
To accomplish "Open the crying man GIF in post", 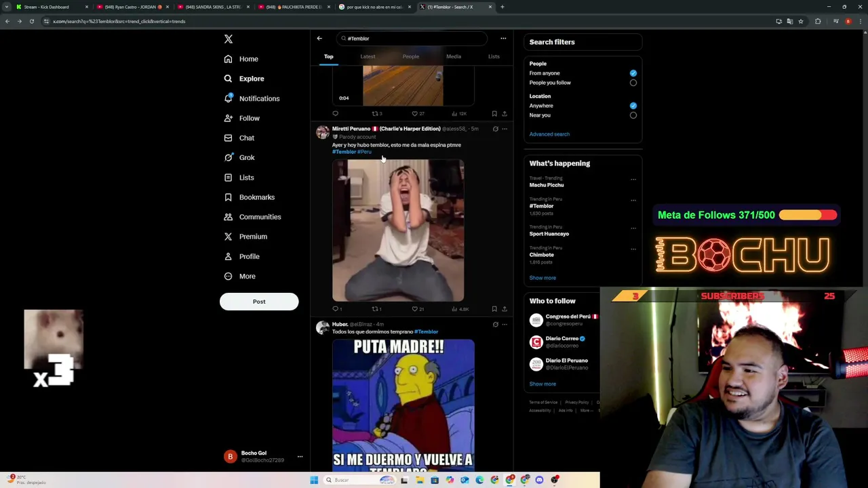I will (398, 230).
